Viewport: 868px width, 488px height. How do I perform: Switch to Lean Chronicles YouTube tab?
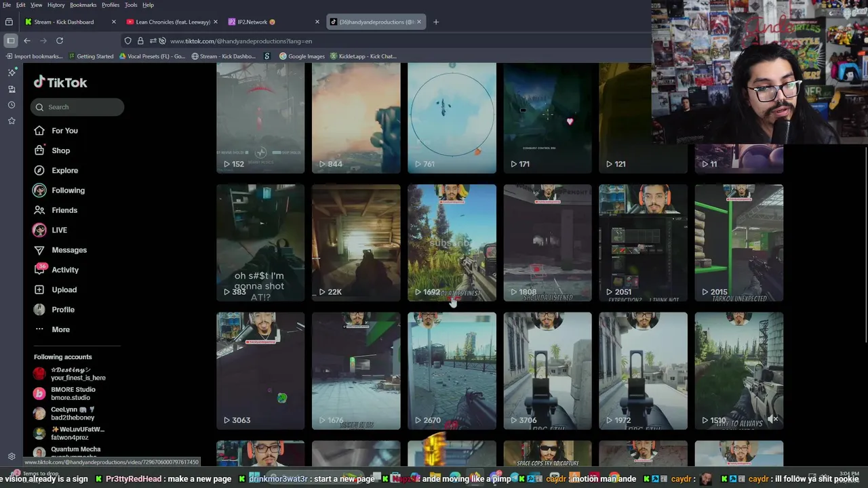tap(172, 22)
